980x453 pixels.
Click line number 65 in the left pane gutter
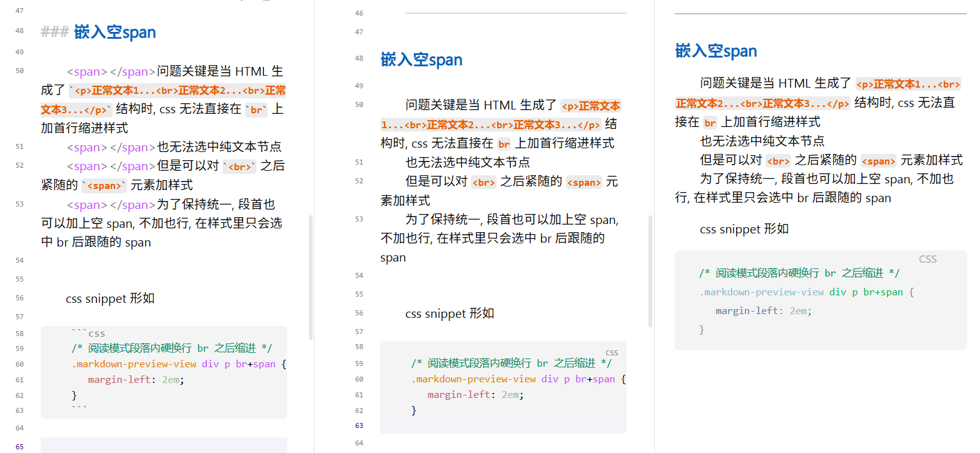[x=19, y=447]
